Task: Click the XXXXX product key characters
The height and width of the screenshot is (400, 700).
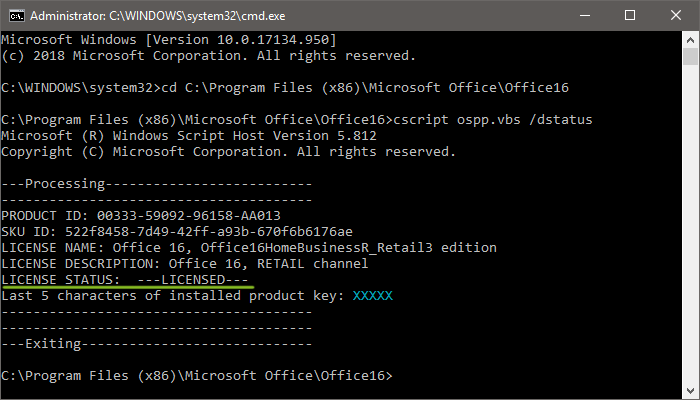Action: coord(372,296)
